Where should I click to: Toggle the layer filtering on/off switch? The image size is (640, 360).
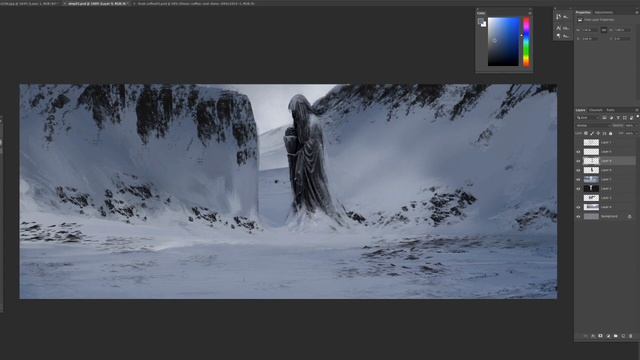(638, 116)
